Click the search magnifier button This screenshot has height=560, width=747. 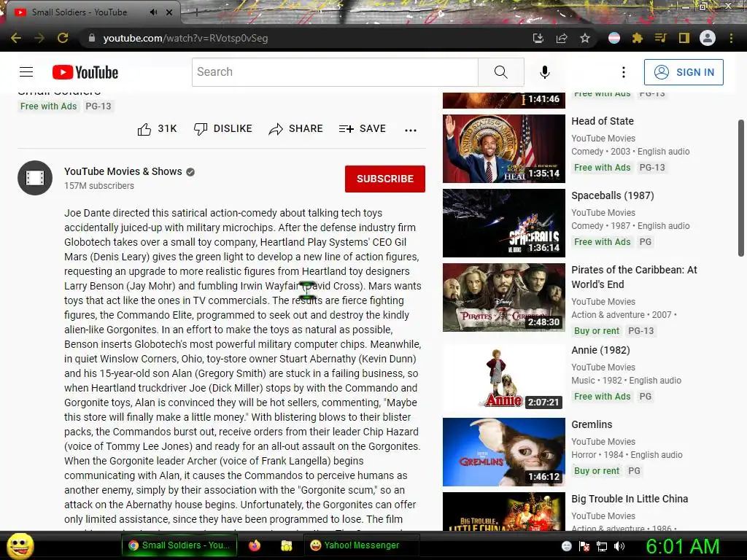500,72
